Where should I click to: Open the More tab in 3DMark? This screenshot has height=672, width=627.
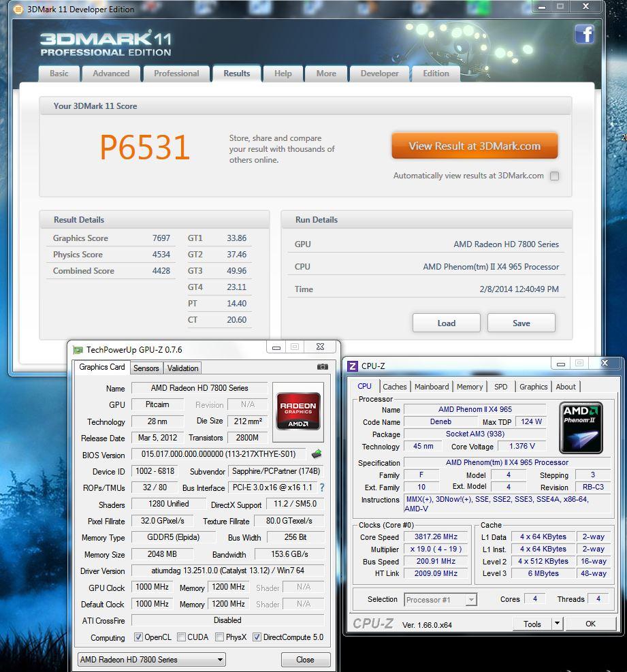tap(326, 74)
